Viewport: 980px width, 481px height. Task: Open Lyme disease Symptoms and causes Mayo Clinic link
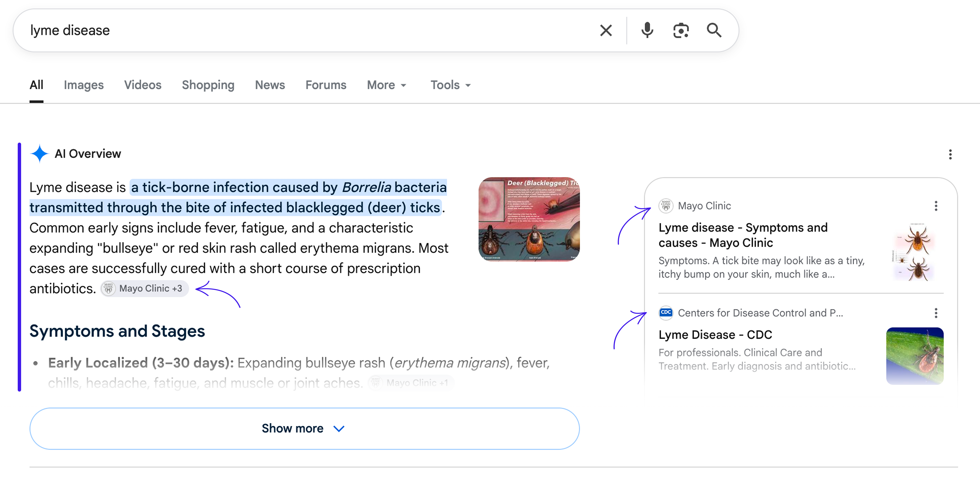click(743, 235)
